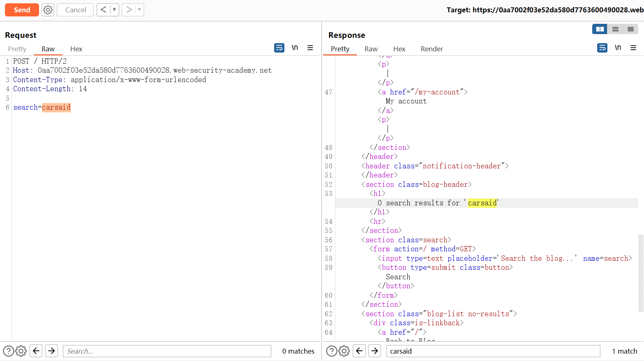
Task: Switch Request view to Hex tab
Action: point(76,49)
